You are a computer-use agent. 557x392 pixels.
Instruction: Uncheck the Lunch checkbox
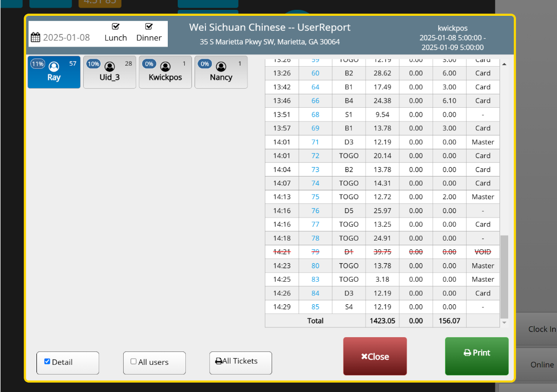point(116,26)
